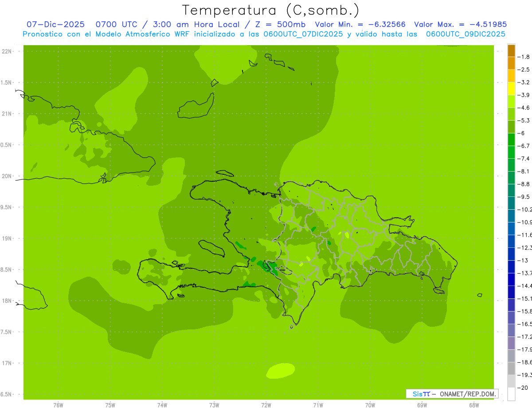The height and width of the screenshot is (411, 532).
Task: Click the '-5.3' colorbar value
Action: 524,121
